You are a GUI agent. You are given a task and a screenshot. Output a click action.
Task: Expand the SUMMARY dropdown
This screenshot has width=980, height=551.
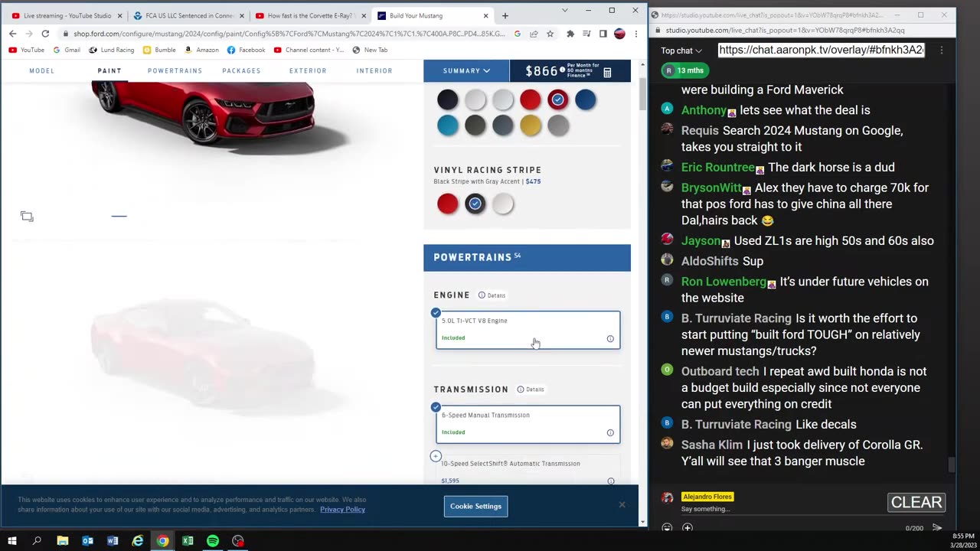466,70
